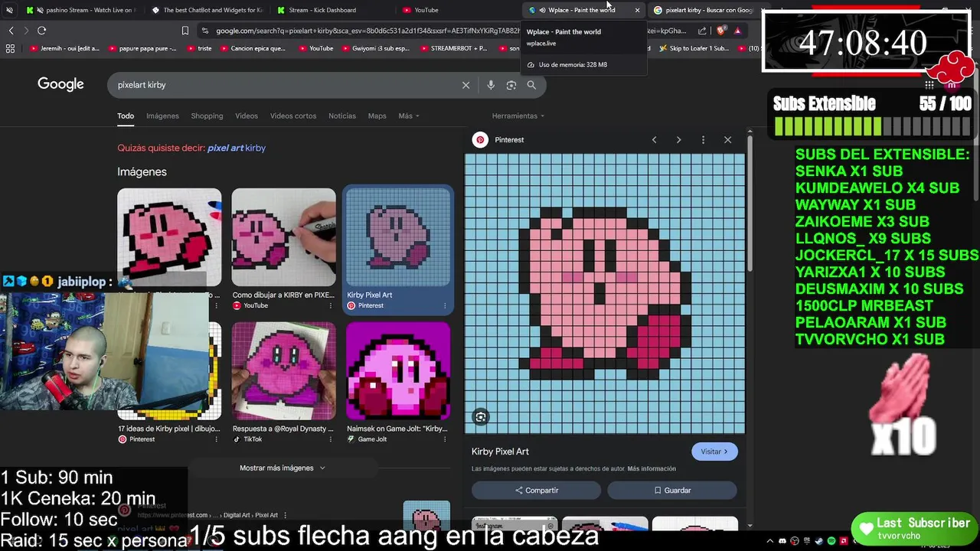Show next image in the preview panel
980x551 pixels.
tap(678, 140)
